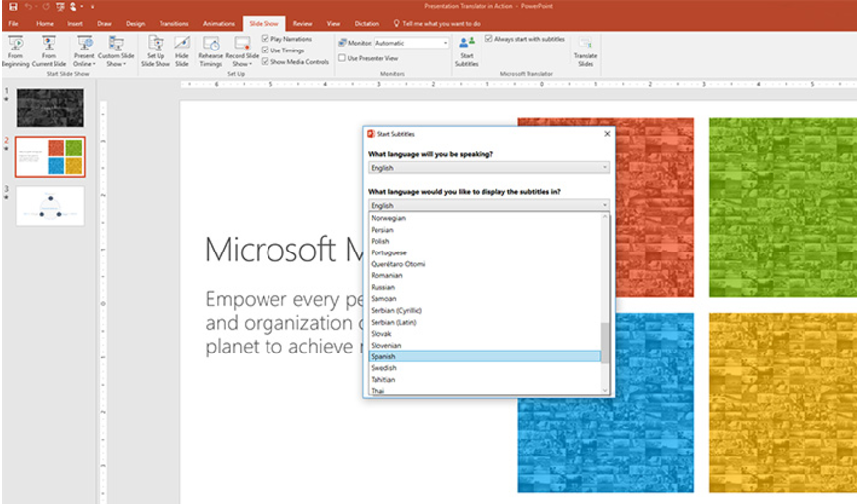Start slideshow From Current Slide
This screenshot has height=504, width=857.
[49, 51]
